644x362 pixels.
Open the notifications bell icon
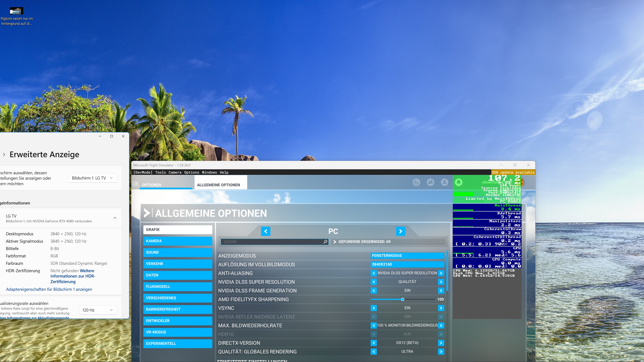(x=459, y=182)
